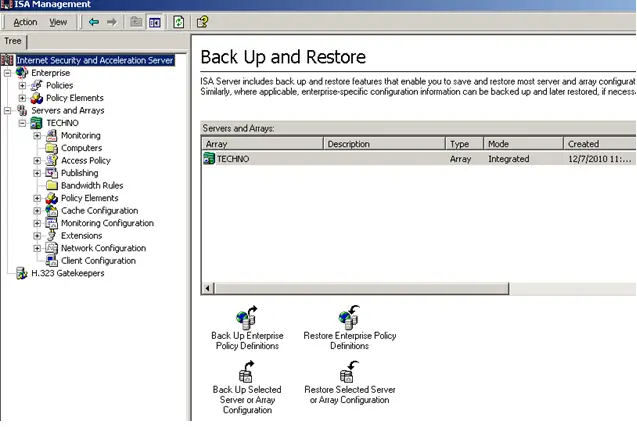
Task: Click the H.323 Gatekeepers node icon
Action: pyautogui.click(x=22, y=273)
